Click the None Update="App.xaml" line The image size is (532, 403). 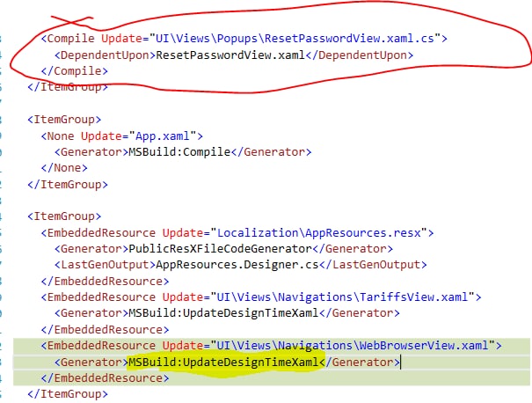tap(122, 136)
